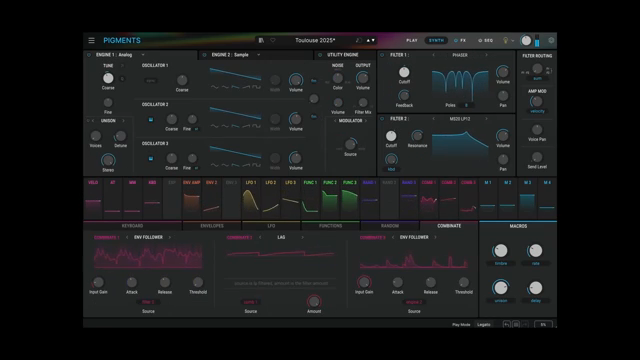Click the undo icon in bottom bar

(x=507, y=324)
